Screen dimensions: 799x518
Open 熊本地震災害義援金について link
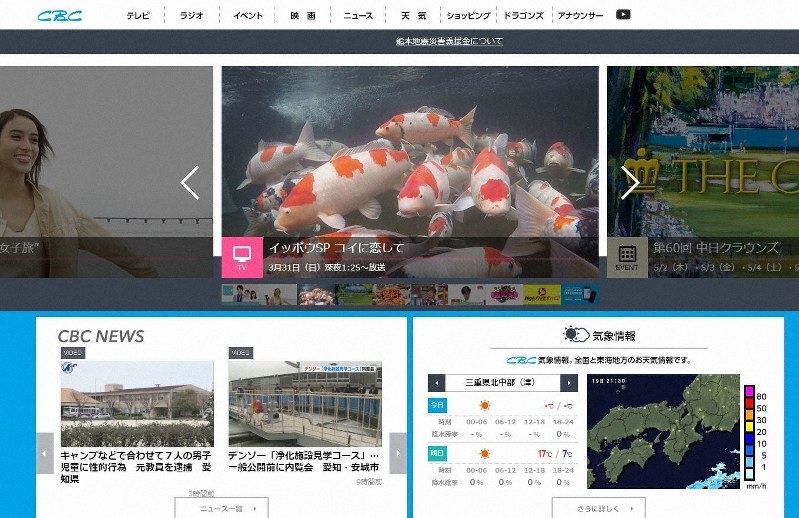pyautogui.click(x=449, y=41)
